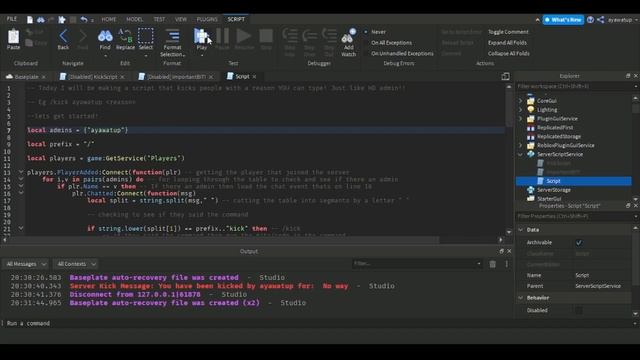Click the Paste clipboard icon
The height and width of the screenshot is (360, 640).
tap(13, 37)
